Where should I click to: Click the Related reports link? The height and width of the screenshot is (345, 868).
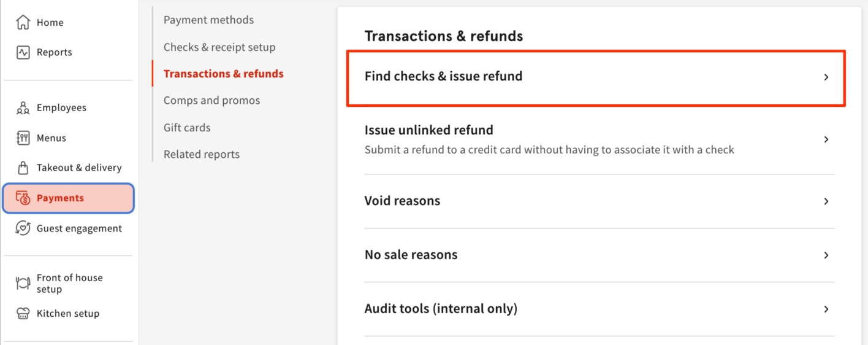[202, 155]
